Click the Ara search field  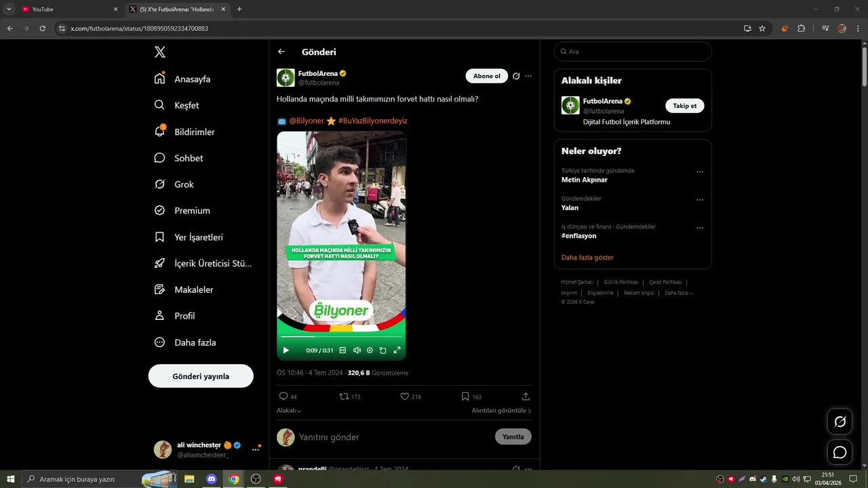tap(633, 52)
